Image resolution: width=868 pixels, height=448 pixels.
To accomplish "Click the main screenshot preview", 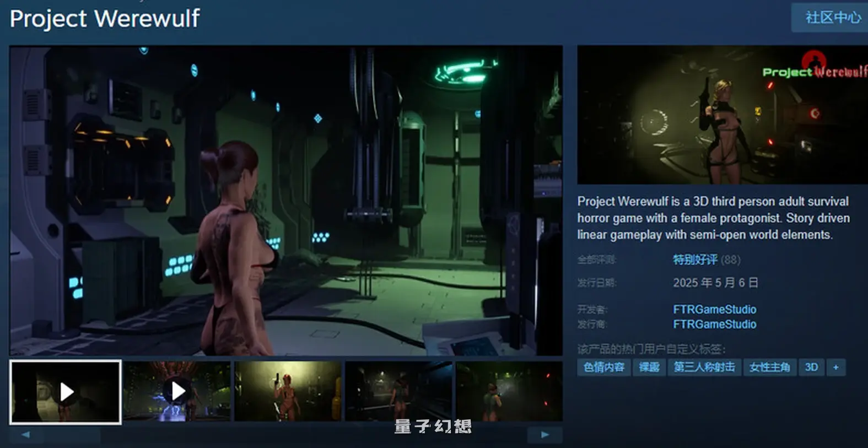I will coord(286,201).
